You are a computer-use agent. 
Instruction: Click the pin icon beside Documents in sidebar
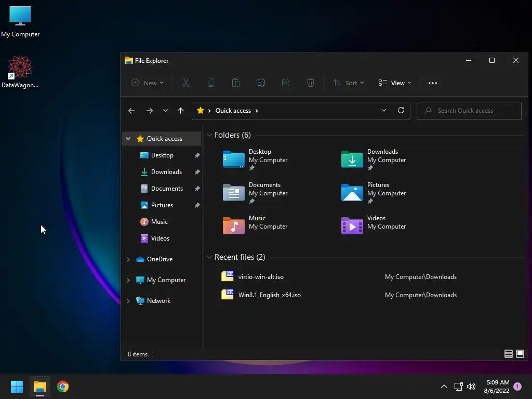coord(197,189)
